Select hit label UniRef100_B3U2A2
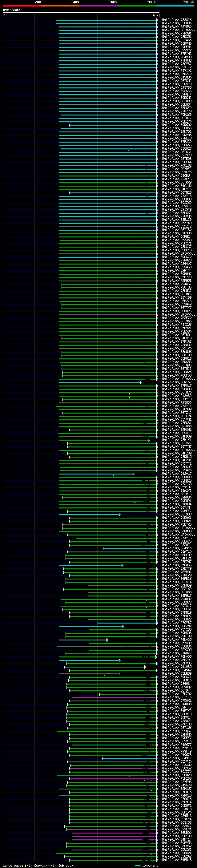 177,856
